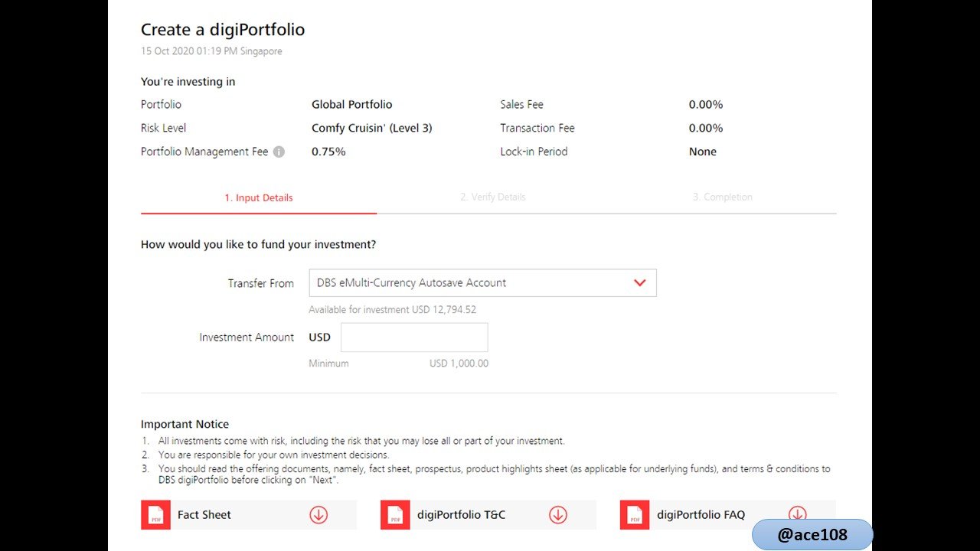Click the Transfer From label

click(x=261, y=283)
